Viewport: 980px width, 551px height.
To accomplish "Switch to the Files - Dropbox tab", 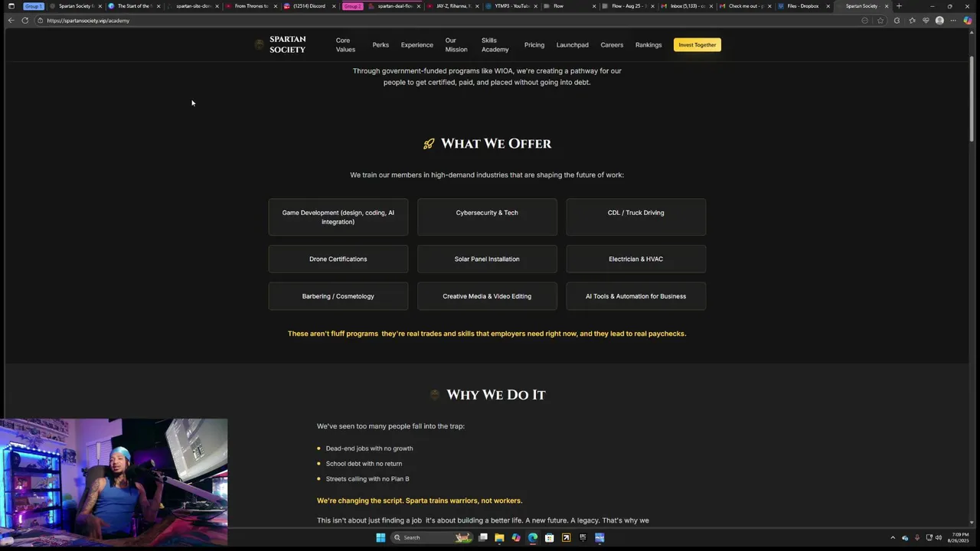I will point(803,6).
